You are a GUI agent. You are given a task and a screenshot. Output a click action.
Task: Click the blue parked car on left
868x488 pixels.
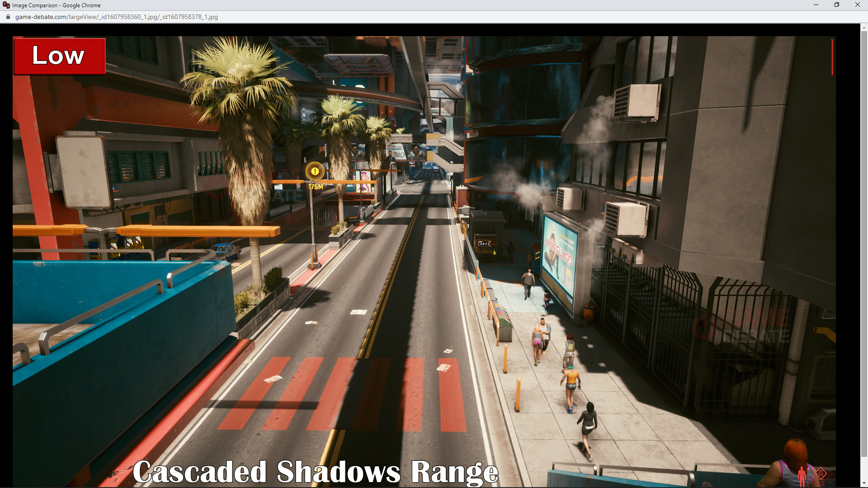pos(226,251)
